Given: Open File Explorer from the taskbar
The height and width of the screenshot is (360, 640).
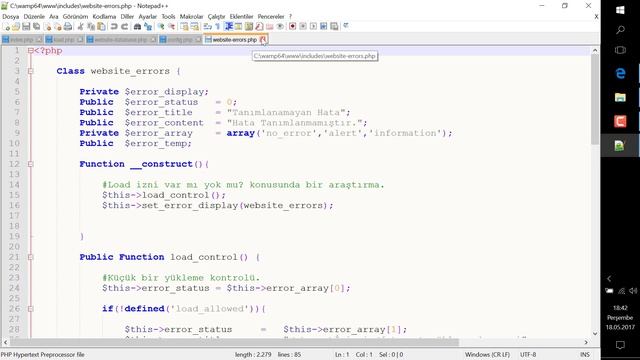Looking at the screenshot, I should [x=620, y=98].
